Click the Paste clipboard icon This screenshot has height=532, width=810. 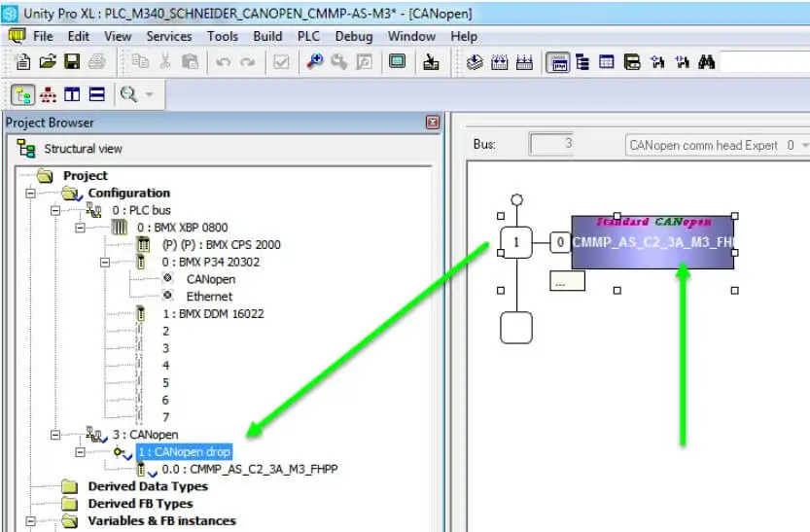click(191, 62)
